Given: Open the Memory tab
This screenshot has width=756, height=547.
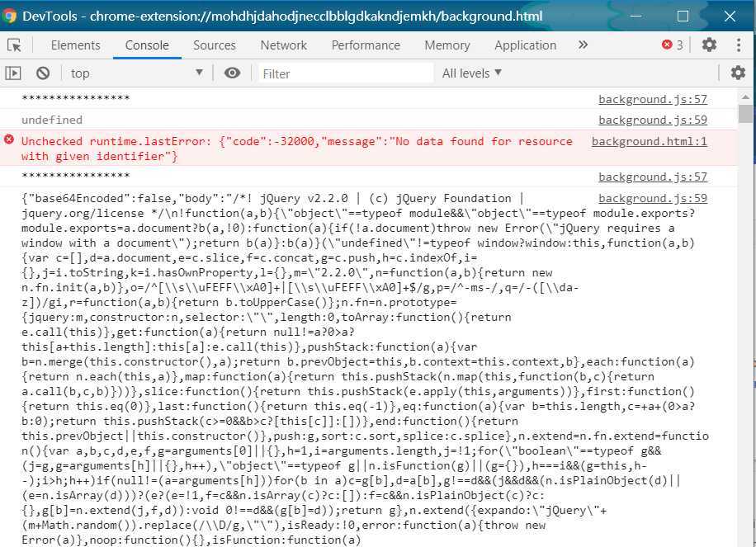Looking at the screenshot, I should 447,45.
